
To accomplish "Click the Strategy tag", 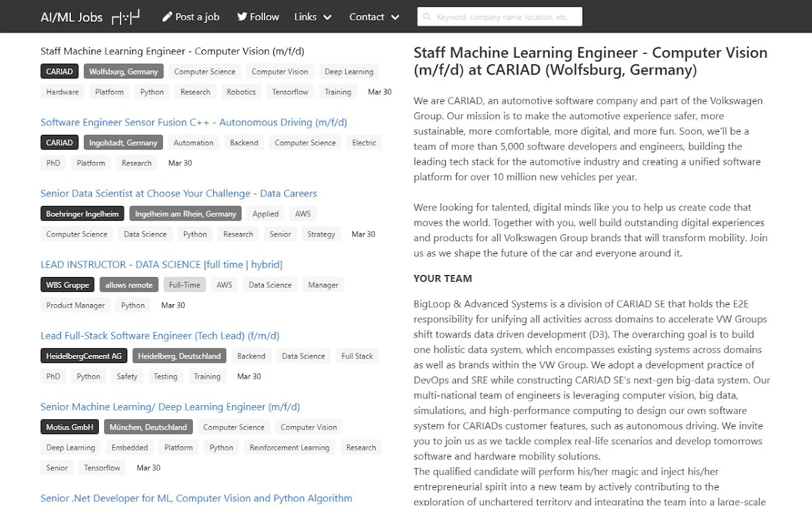I will 321,234.
